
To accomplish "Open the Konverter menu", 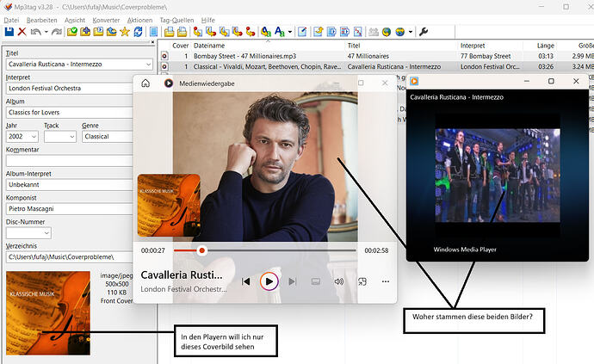I will coord(106,20).
